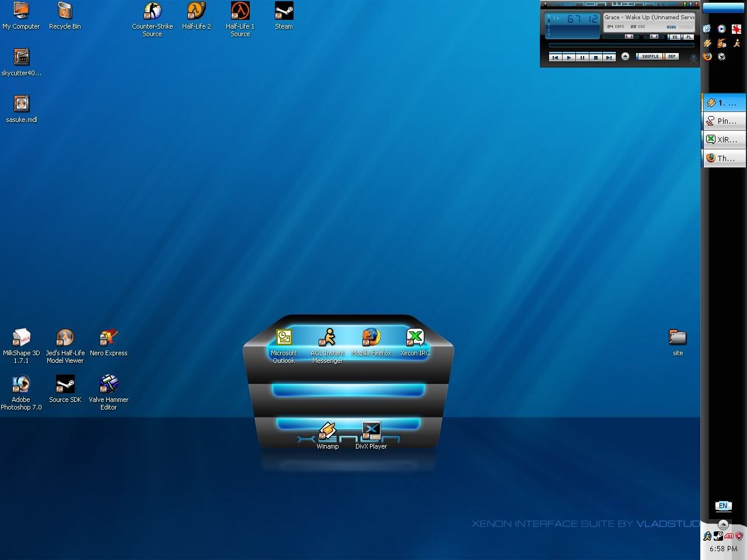Select the site folder icon
The image size is (747, 560).
point(678,342)
